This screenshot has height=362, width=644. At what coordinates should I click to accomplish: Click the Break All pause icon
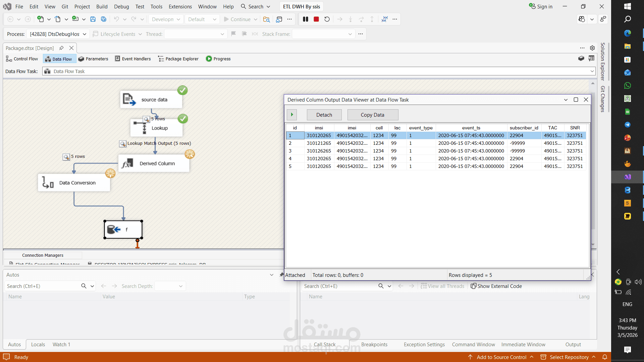tap(305, 19)
